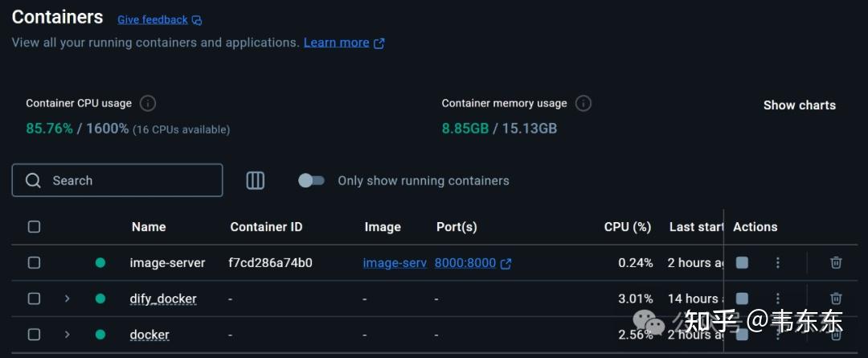The image size is (868, 358).
Task: Delete the image-server container
Action: [836, 262]
